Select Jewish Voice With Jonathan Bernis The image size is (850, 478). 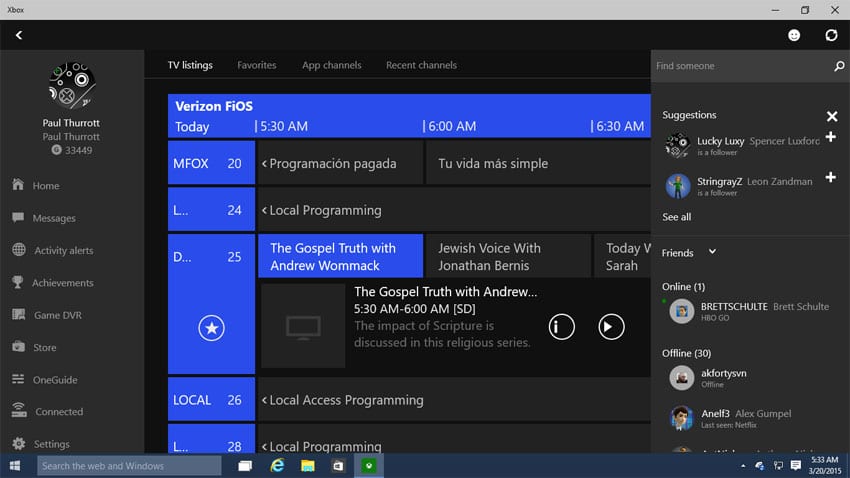coord(505,257)
